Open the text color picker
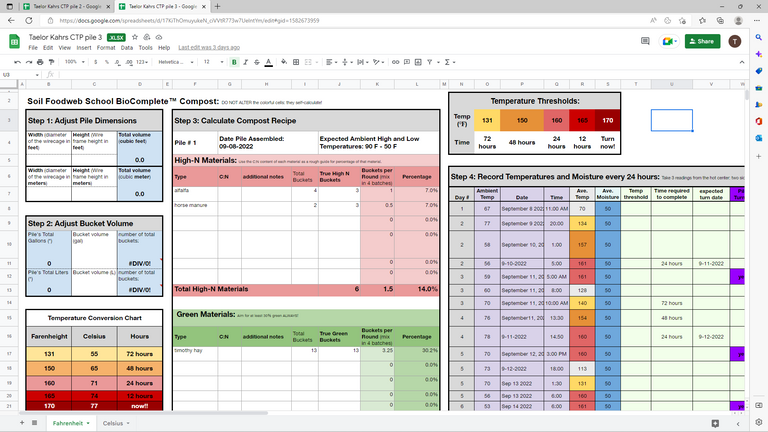The height and width of the screenshot is (432, 768). click(x=268, y=62)
